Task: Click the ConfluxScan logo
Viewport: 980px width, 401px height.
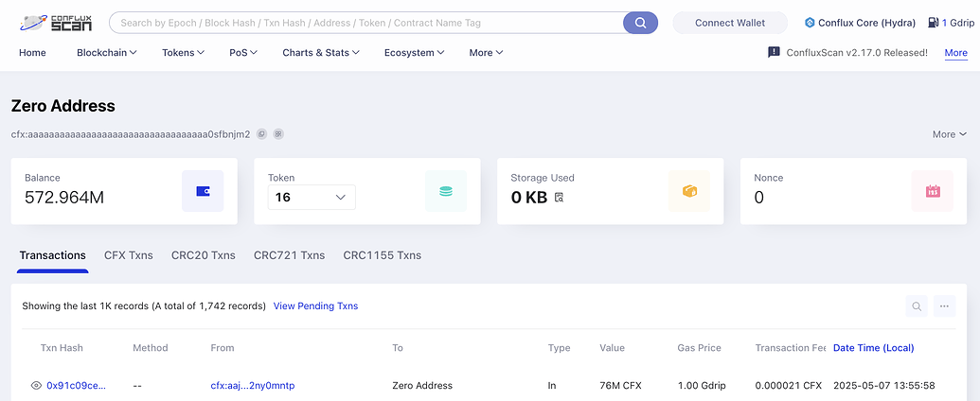Action: (56, 23)
